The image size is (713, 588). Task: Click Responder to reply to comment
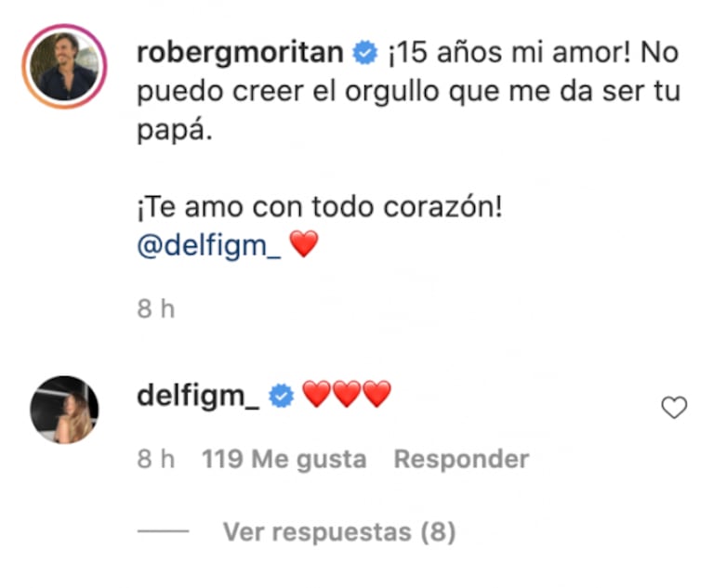coord(461,459)
